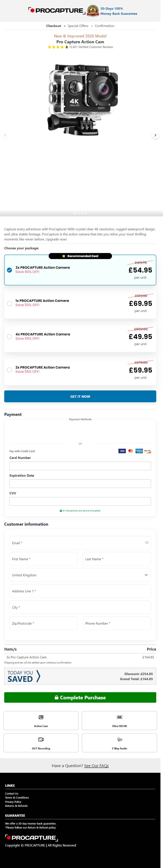Click the 30-day guarantee badge in header
Screen dimensions: 163x868
click(x=93, y=11)
